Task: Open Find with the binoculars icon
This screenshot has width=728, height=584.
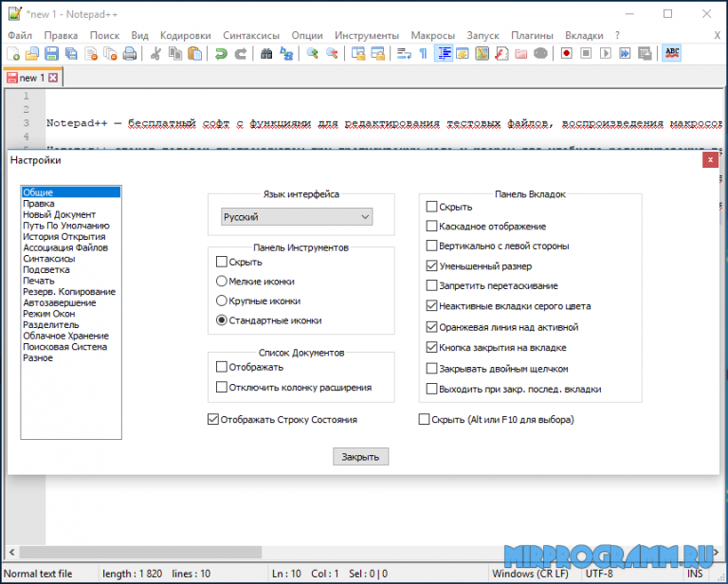Action: coord(266,54)
